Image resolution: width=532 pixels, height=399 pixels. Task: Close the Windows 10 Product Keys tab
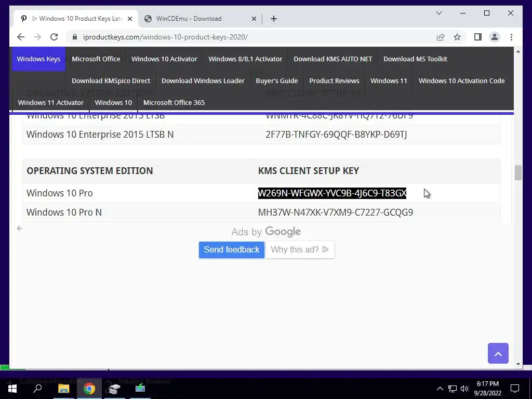pos(129,19)
